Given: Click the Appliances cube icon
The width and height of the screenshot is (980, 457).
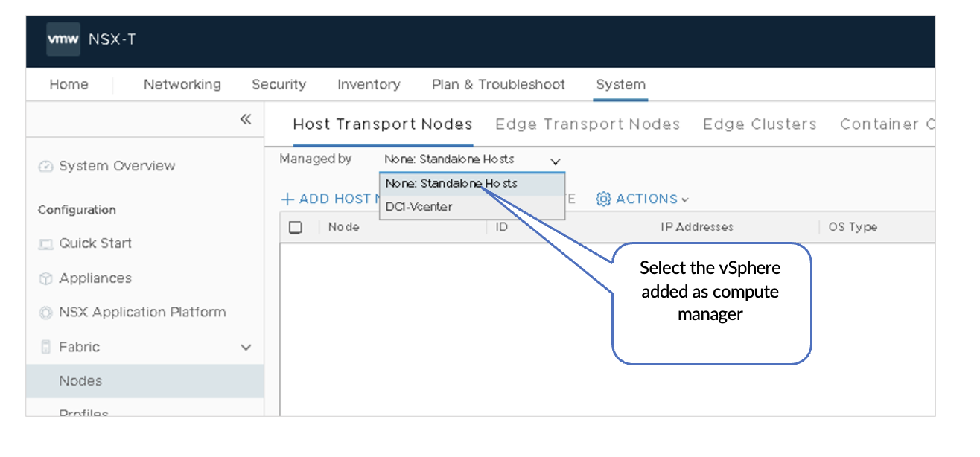Looking at the screenshot, I should tap(46, 279).
